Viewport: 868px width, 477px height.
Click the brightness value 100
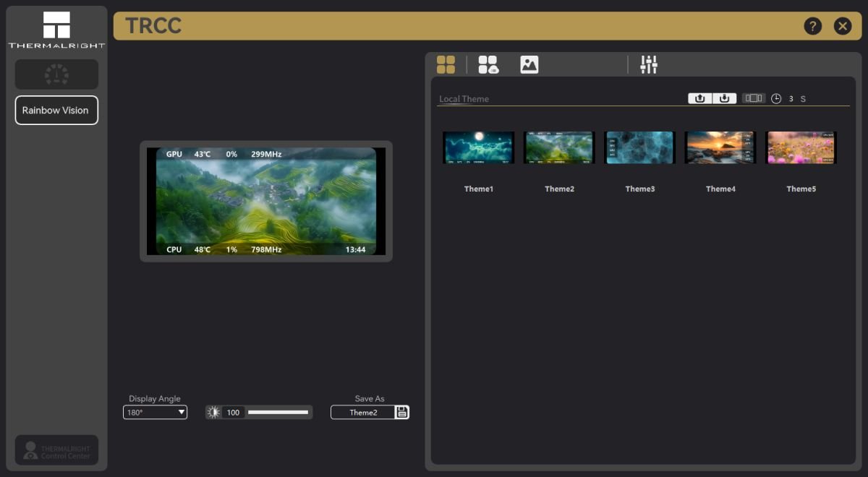pos(233,413)
